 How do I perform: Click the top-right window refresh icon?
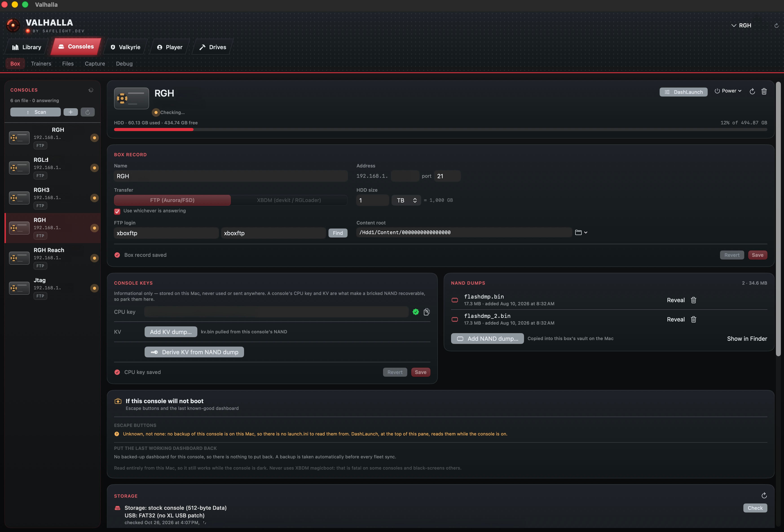776,26
